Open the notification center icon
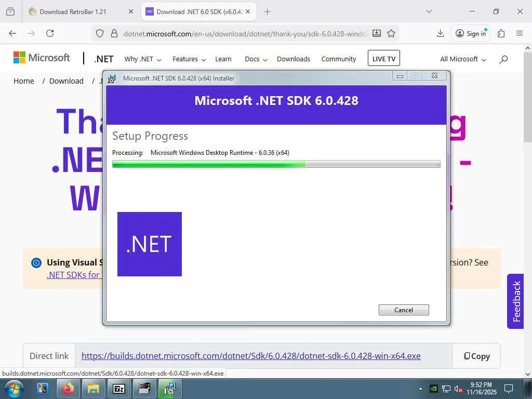The height and width of the screenshot is (399, 532). (x=509, y=389)
